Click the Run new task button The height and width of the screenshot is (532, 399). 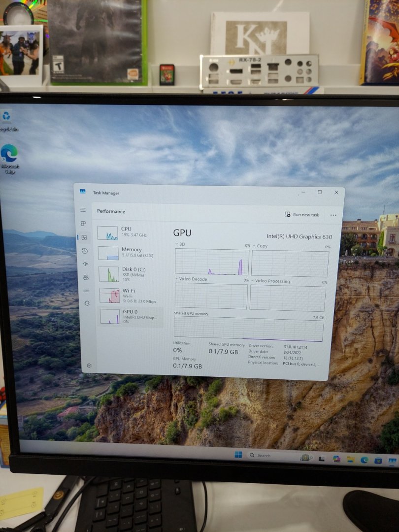302,215
